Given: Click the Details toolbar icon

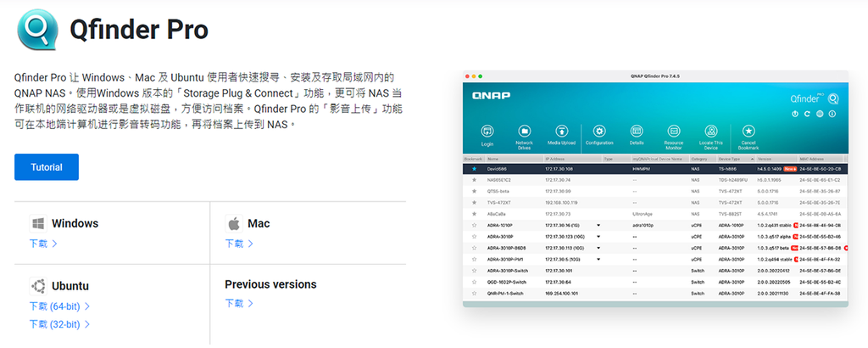Looking at the screenshot, I should pos(636,132).
